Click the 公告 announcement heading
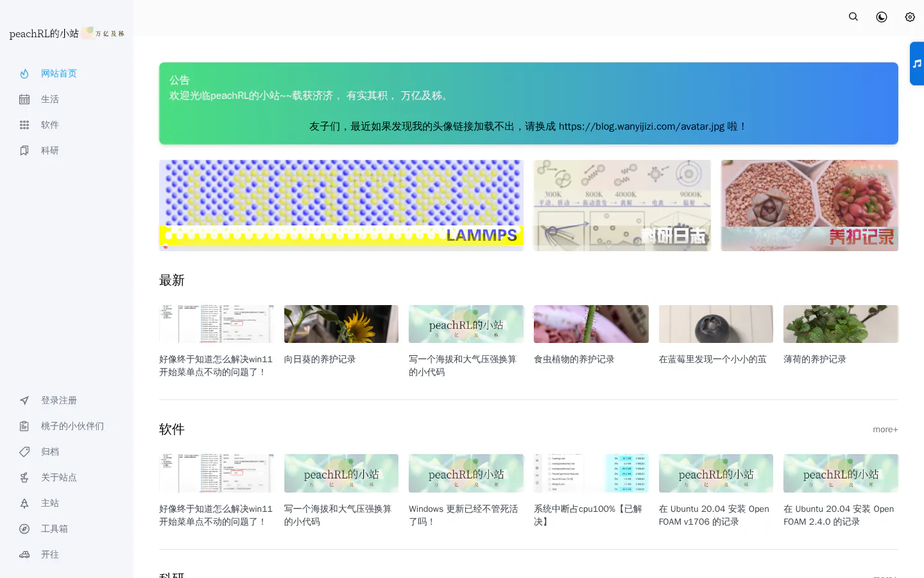This screenshot has height=578, width=924. click(x=180, y=80)
